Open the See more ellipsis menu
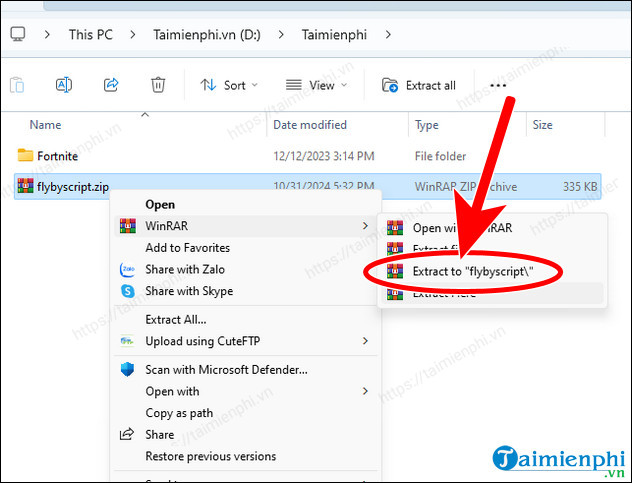Viewport: 632px width, 483px height. pos(498,85)
